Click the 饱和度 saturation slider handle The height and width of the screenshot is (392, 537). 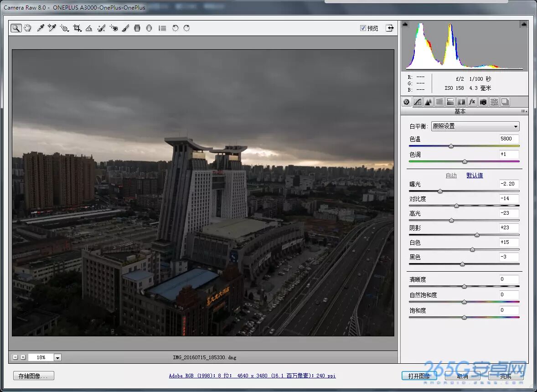(465, 317)
